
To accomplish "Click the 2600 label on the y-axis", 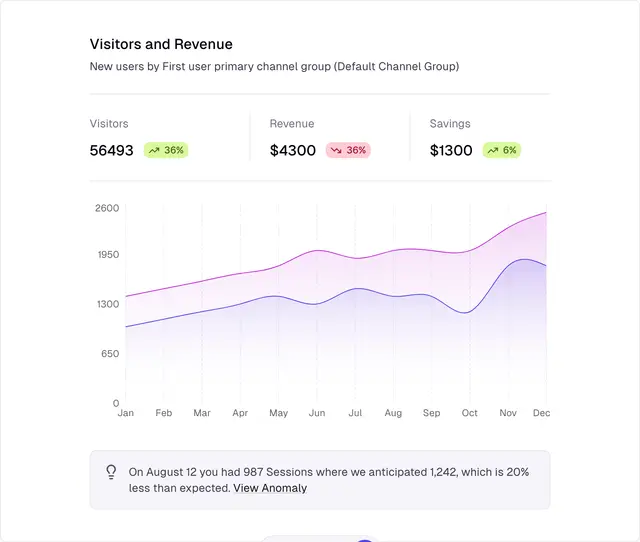I will [108, 208].
